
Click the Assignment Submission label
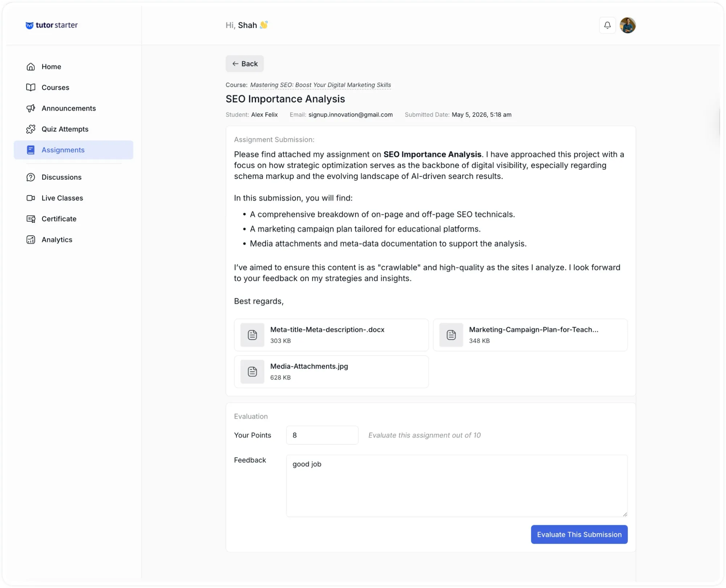point(274,140)
